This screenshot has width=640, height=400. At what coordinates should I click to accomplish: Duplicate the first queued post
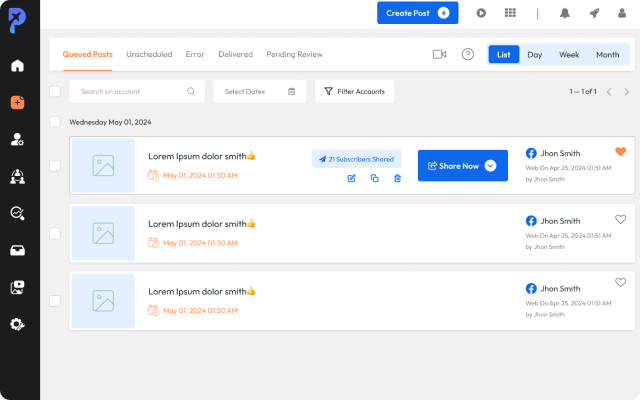tap(374, 178)
